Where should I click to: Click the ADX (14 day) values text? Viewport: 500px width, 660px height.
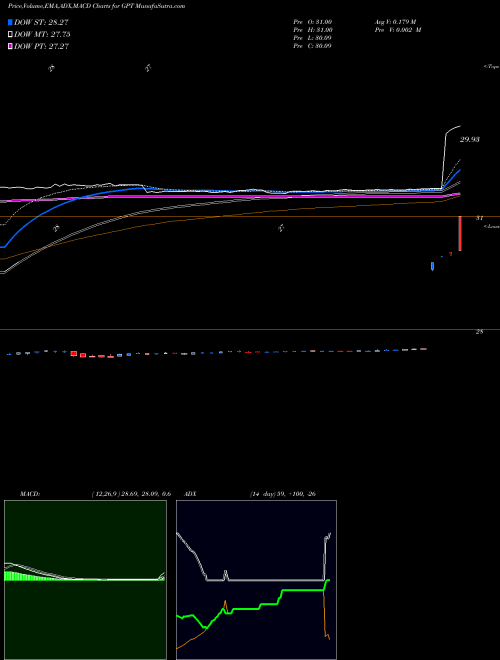coord(282,494)
